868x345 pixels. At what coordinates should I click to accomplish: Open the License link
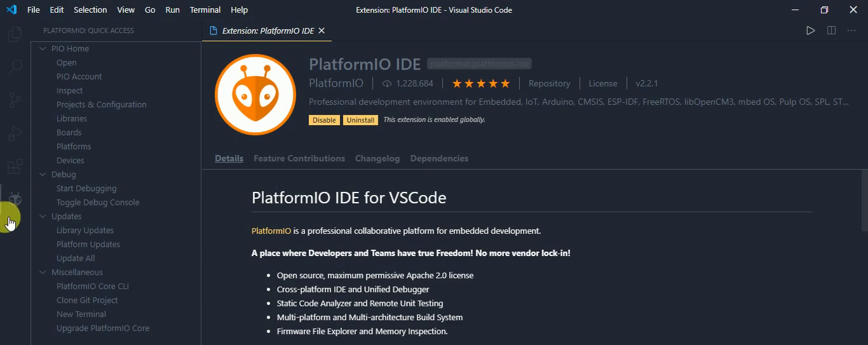(603, 83)
